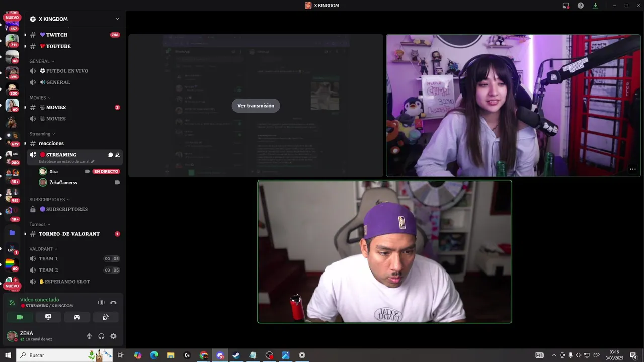Open server with 711 badge
The height and width of the screenshot is (362, 644).
pyautogui.click(x=12, y=41)
